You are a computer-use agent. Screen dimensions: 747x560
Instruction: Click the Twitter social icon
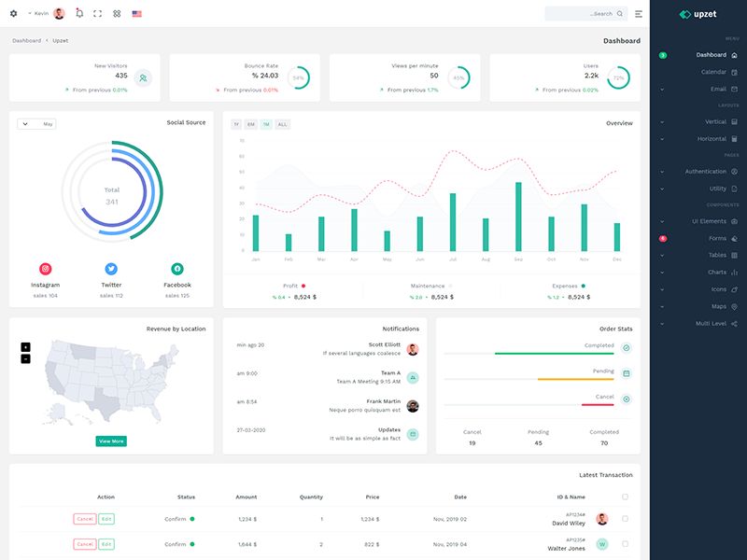pyautogui.click(x=111, y=269)
